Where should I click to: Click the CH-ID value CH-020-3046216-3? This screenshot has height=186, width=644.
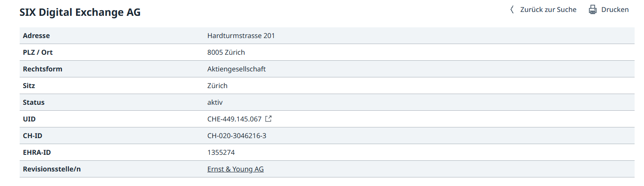click(x=237, y=136)
